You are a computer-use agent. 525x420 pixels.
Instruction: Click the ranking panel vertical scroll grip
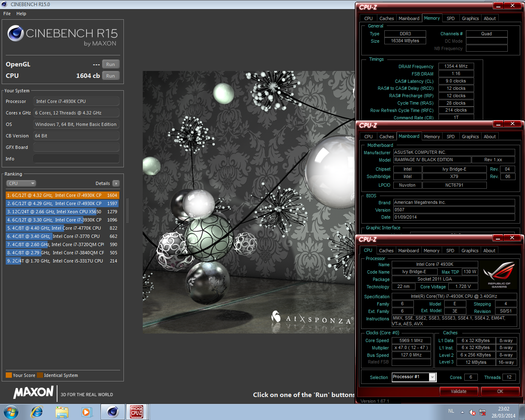[x=127, y=211]
